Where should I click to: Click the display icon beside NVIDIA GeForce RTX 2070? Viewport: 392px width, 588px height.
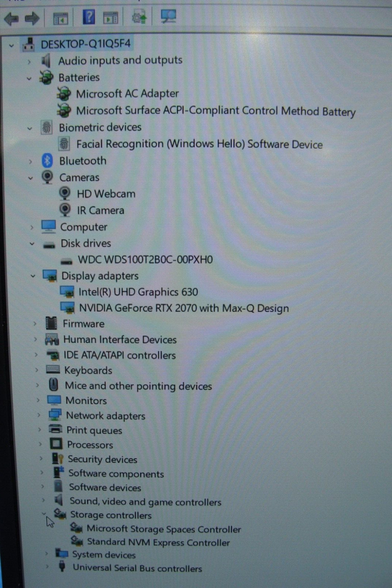coord(68,308)
